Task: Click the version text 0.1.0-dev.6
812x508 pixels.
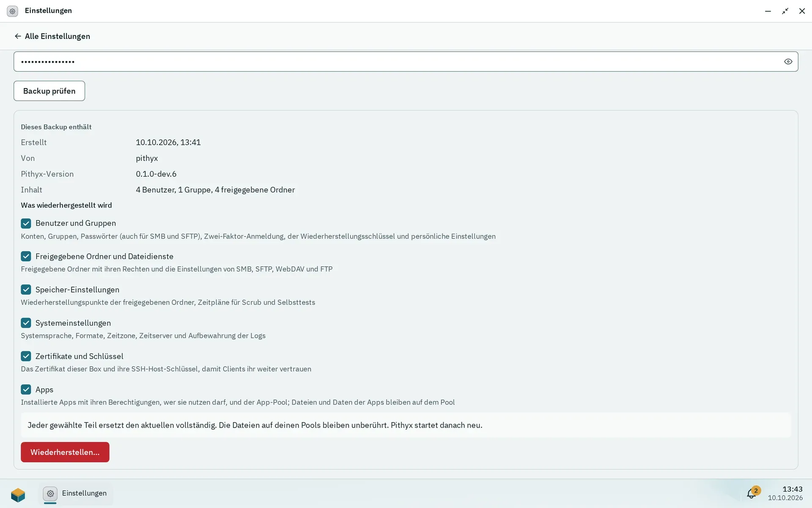Action: pyautogui.click(x=156, y=174)
